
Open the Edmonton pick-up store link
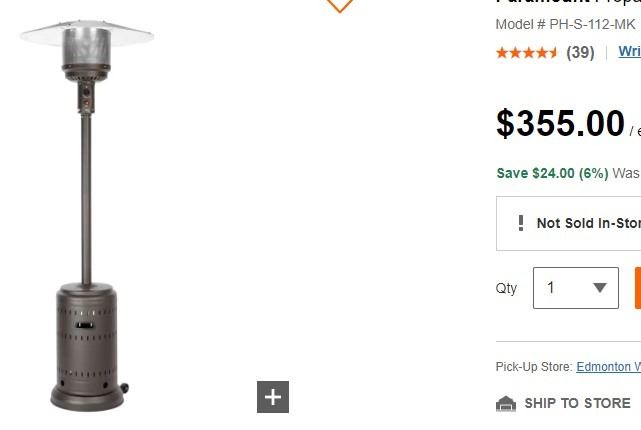[x=609, y=367]
